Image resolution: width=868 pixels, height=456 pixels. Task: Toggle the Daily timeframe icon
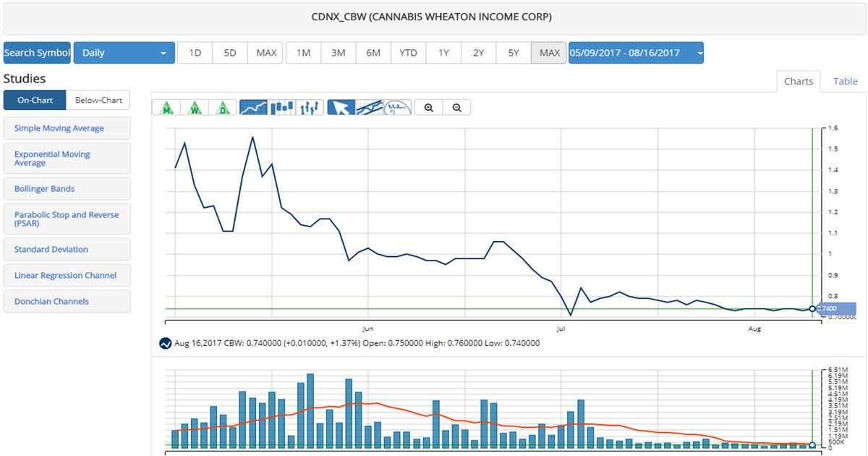(223, 106)
